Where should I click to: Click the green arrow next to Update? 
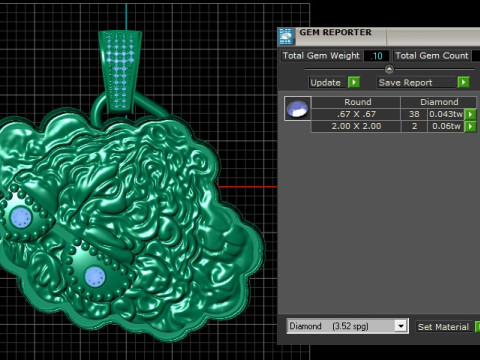pyautogui.click(x=354, y=82)
